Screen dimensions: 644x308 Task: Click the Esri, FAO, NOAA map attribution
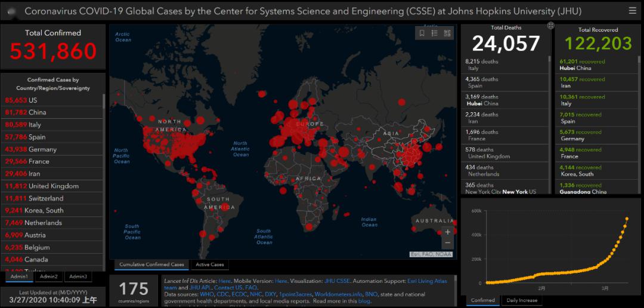click(x=431, y=254)
